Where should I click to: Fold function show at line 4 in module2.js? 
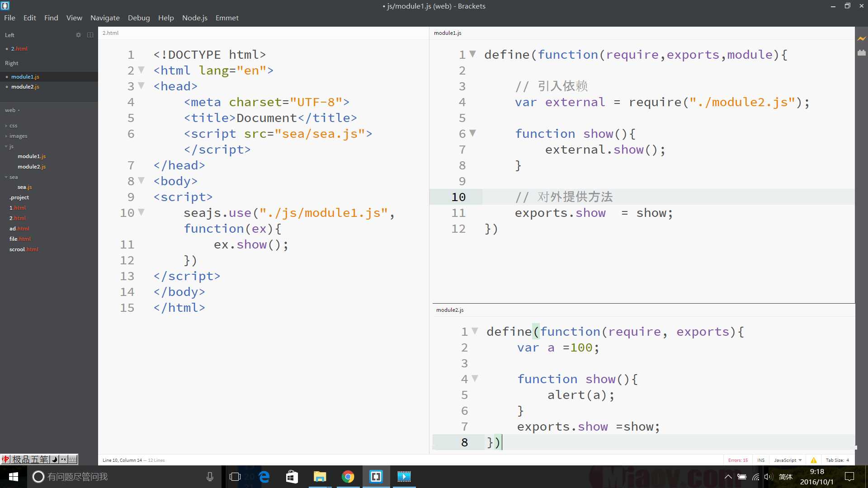[475, 379]
